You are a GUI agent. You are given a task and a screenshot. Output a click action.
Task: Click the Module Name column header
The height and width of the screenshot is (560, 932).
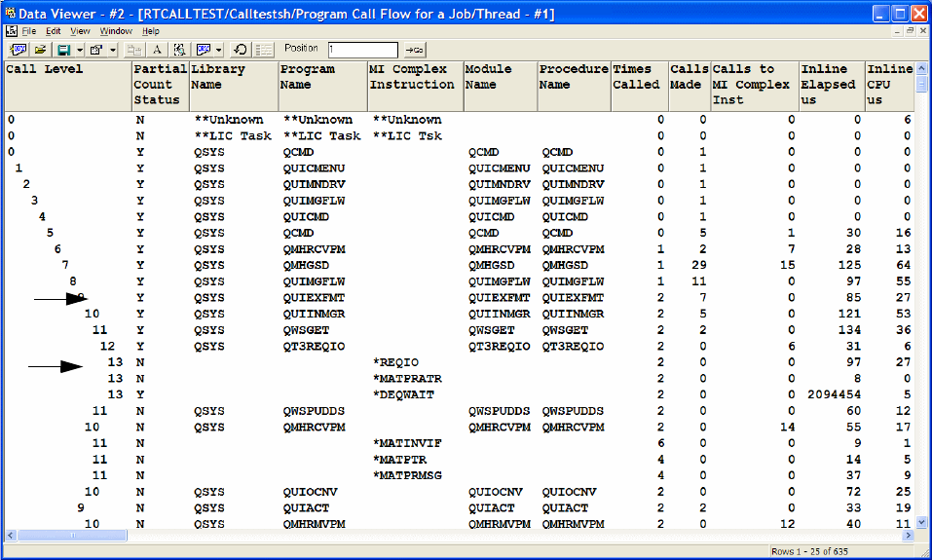tap(501, 87)
